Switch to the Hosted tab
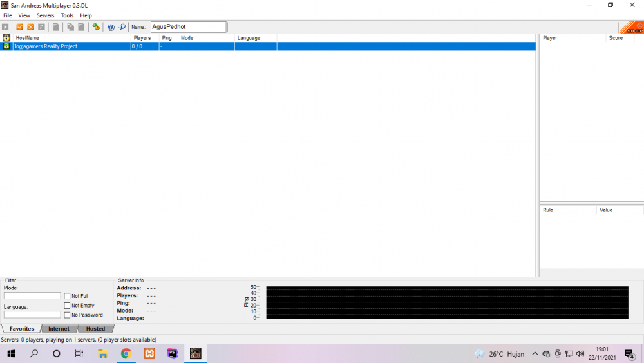The width and height of the screenshot is (644, 363). click(95, 329)
